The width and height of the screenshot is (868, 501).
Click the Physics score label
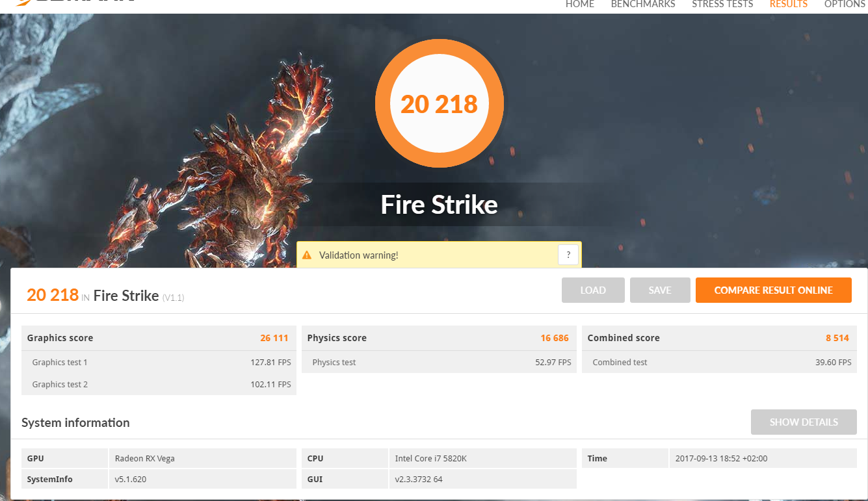(x=337, y=338)
